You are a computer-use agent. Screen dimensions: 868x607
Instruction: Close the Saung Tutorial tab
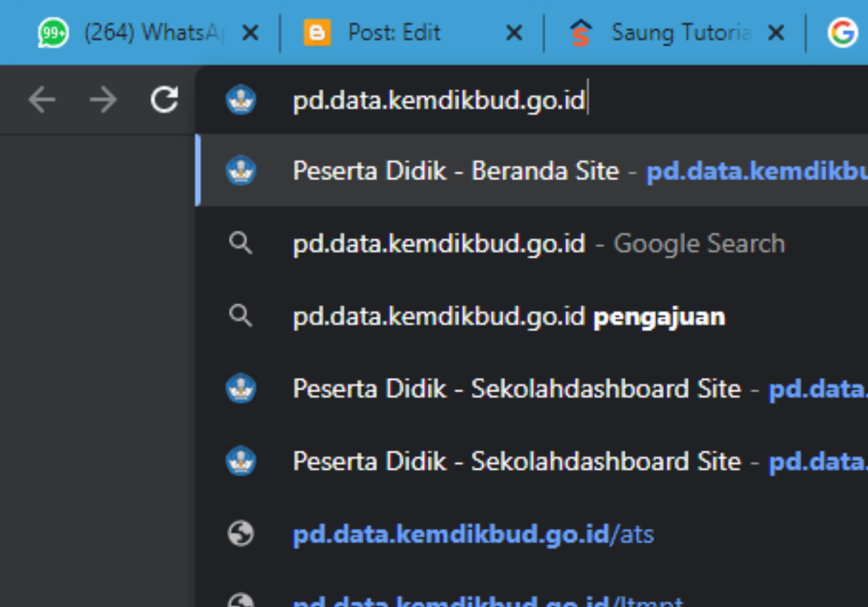776,32
